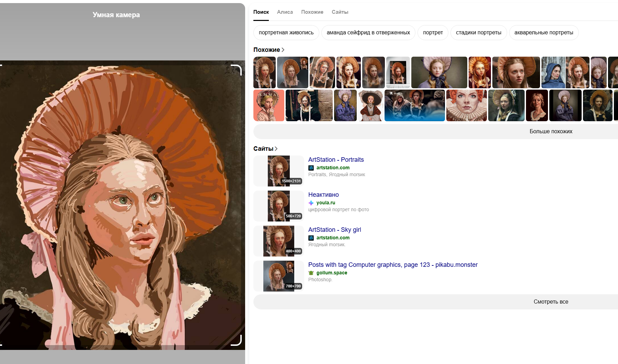This screenshot has height=364, width=618.
Task: Click the 'Portraits, Ягодный morsик' description
Action: click(336, 175)
